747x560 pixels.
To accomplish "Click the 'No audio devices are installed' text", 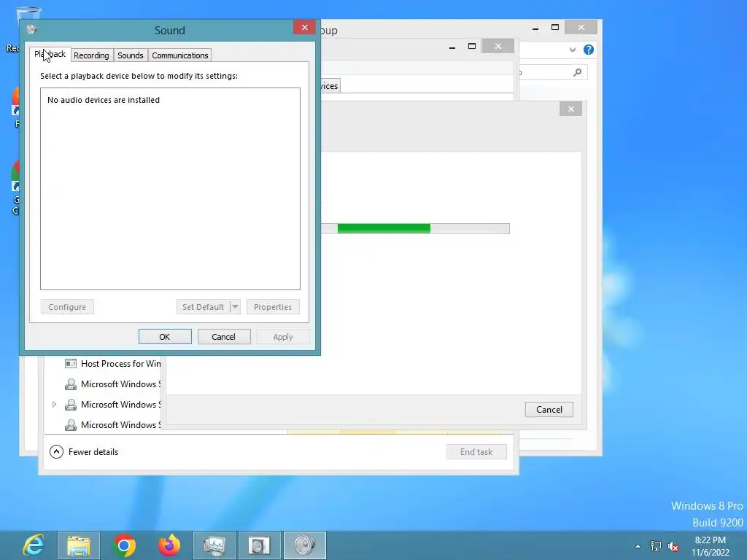I will point(104,100).
